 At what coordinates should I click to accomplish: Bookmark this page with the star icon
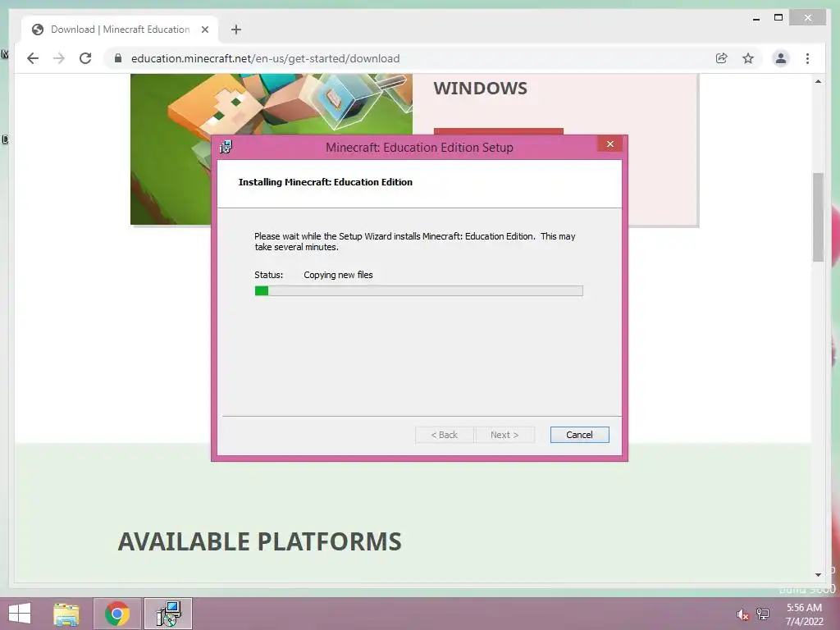click(748, 58)
